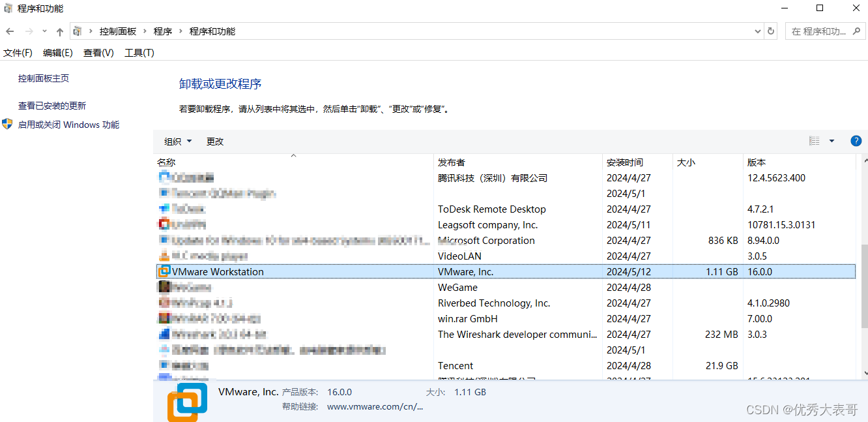The width and height of the screenshot is (868, 422).
Task: Click install date 2024/5/12 cell
Action: [x=629, y=272]
